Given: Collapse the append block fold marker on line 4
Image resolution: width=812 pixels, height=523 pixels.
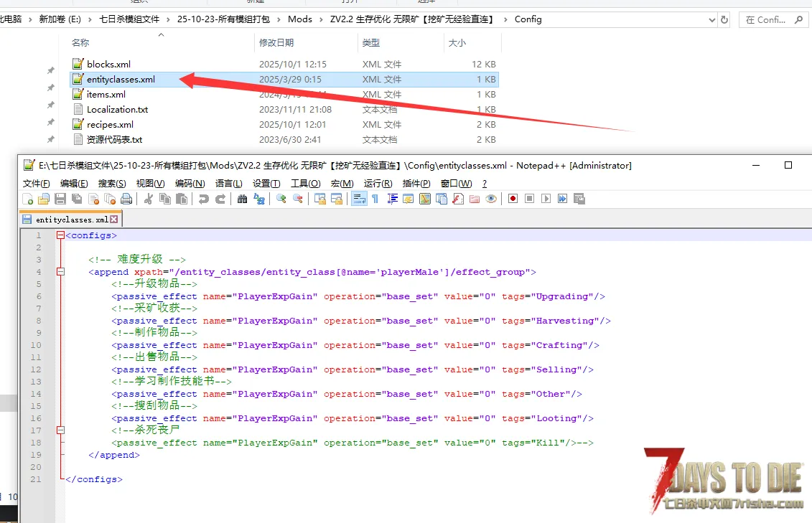Looking at the screenshot, I should pos(60,272).
